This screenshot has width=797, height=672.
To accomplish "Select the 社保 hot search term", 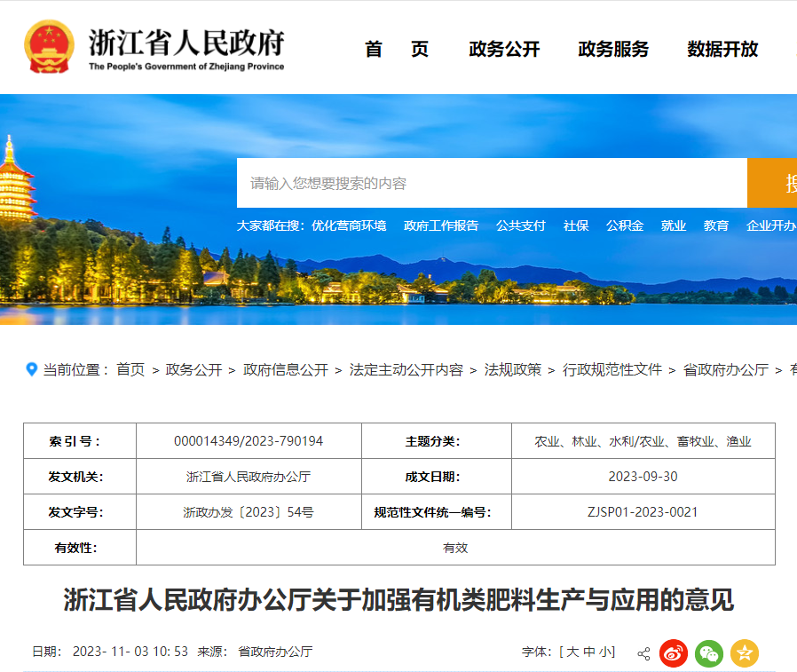I will click(x=576, y=225).
